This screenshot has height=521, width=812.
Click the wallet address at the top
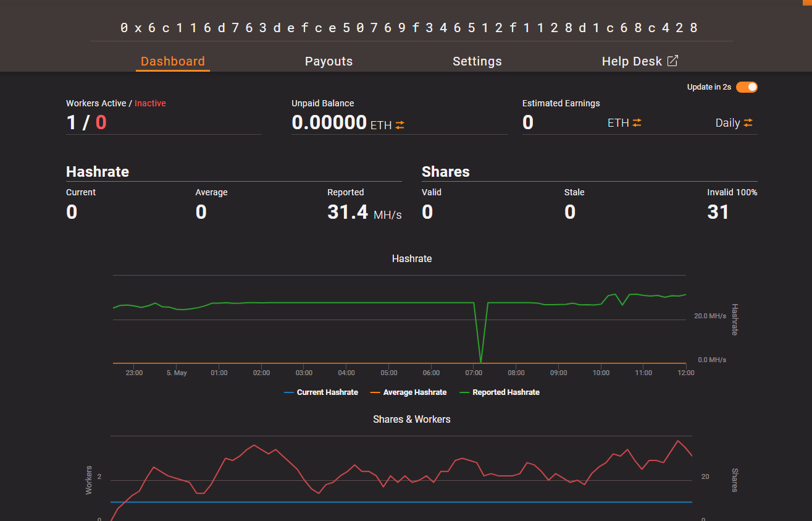pos(409,28)
